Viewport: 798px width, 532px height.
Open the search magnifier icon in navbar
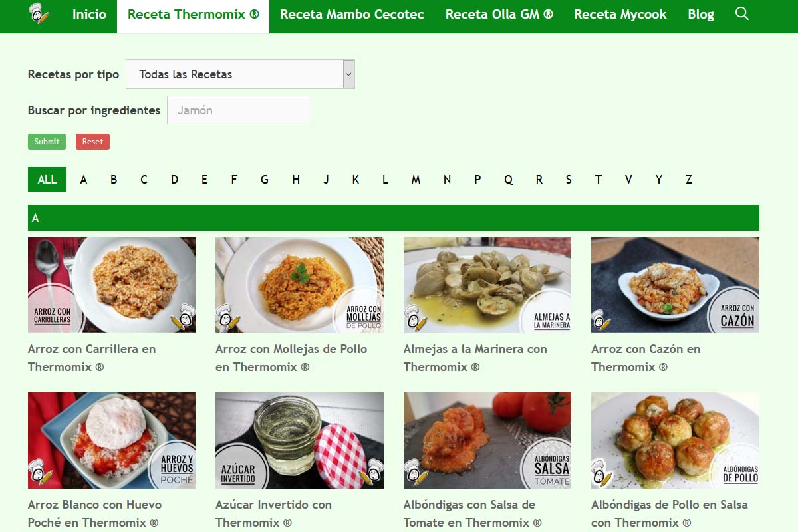pos(742,14)
